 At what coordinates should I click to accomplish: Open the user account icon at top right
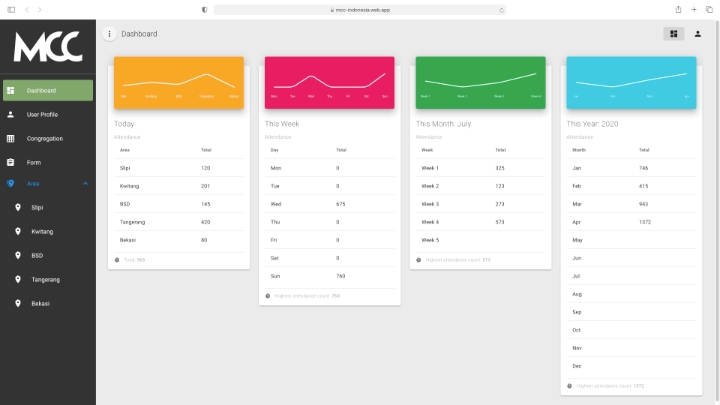tap(698, 34)
